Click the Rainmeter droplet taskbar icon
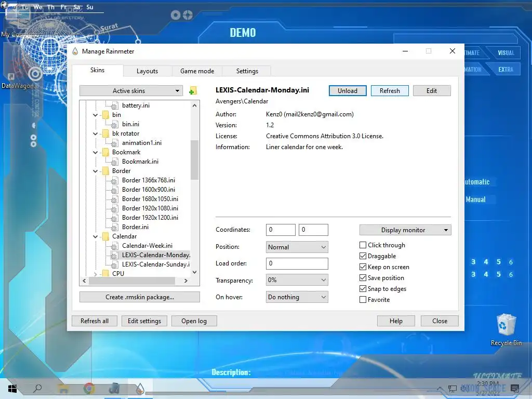Image resolution: width=532 pixels, height=399 pixels. pyautogui.click(x=140, y=389)
